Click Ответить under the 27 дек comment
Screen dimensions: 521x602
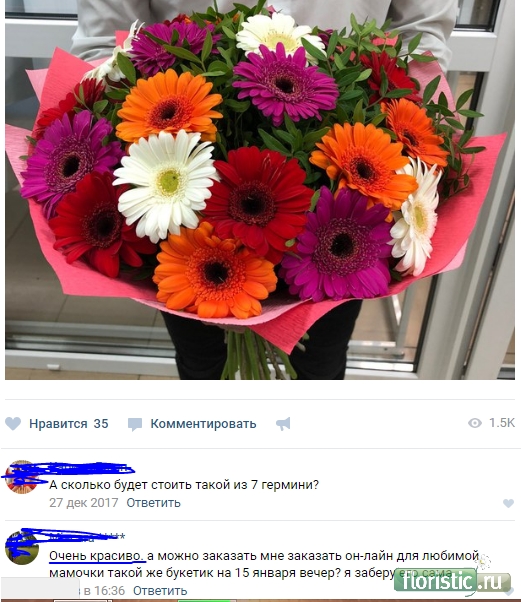[x=154, y=503]
